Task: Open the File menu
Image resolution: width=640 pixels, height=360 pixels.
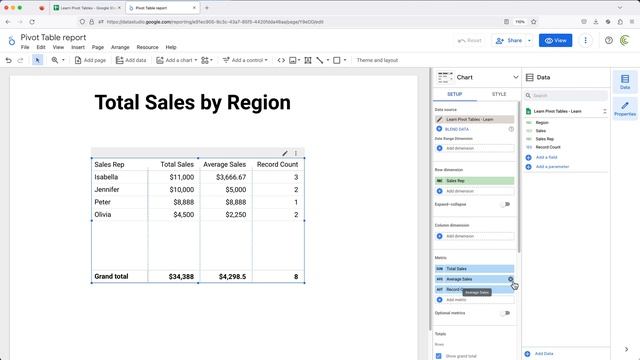Action: 25,47
